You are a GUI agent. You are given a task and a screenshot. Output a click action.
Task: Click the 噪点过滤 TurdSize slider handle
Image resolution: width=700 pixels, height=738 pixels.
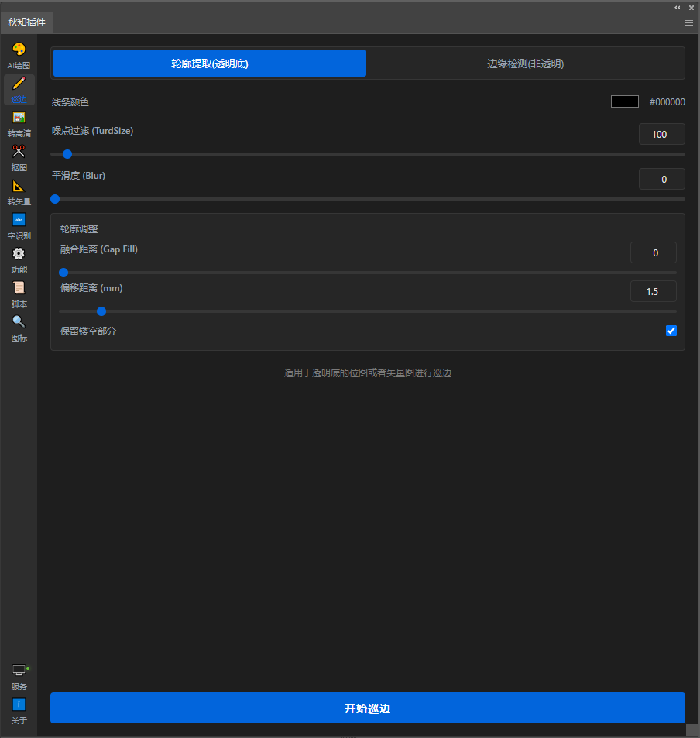pos(67,154)
